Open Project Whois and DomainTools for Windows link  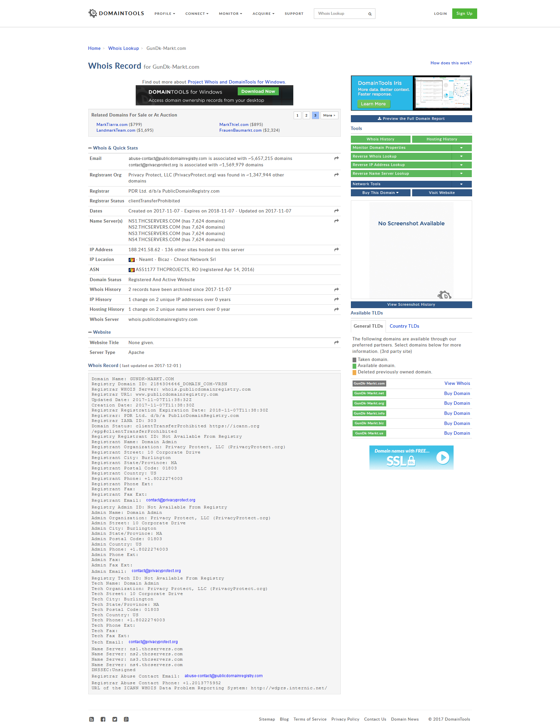[236, 82]
